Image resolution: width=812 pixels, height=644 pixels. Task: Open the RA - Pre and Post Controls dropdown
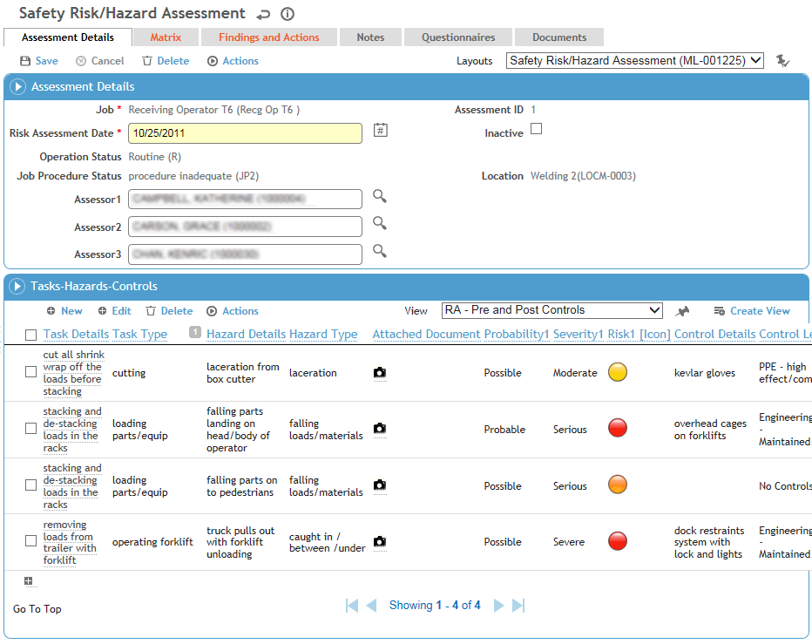point(552,310)
